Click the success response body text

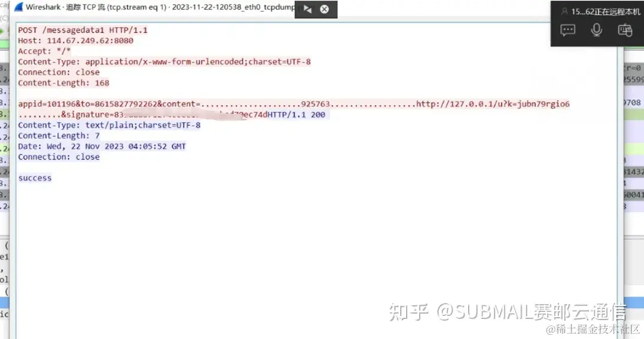tap(35, 178)
